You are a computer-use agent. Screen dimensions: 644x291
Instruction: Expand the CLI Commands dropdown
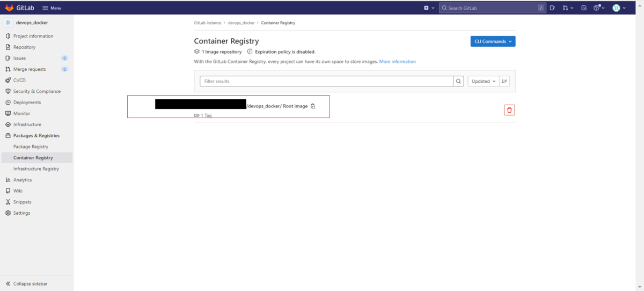[x=493, y=41]
